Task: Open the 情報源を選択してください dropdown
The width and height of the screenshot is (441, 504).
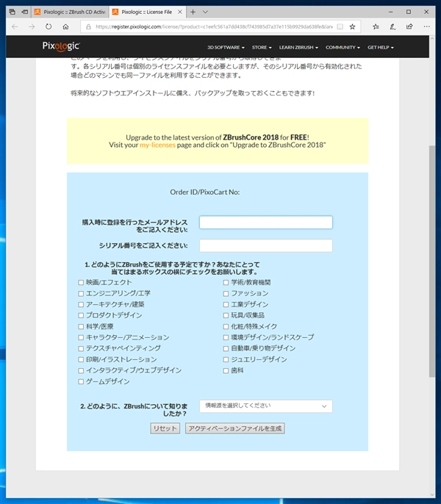Action: pyautogui.click(x=265, y=406)
